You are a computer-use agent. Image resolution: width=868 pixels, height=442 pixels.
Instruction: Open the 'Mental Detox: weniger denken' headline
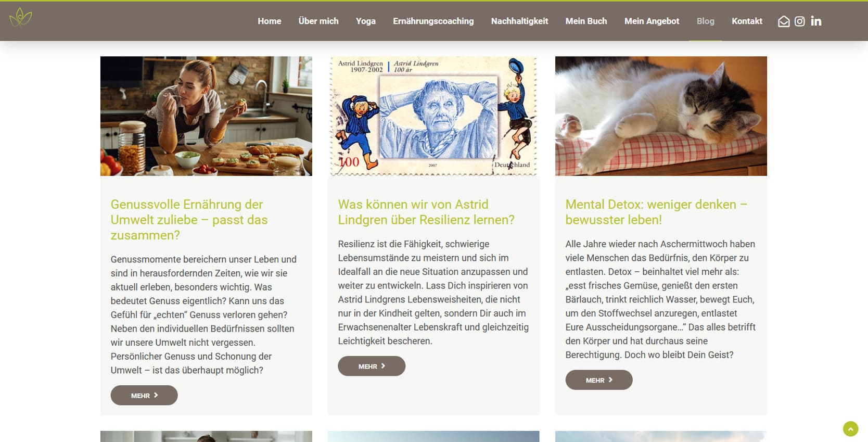click(656, 212)
